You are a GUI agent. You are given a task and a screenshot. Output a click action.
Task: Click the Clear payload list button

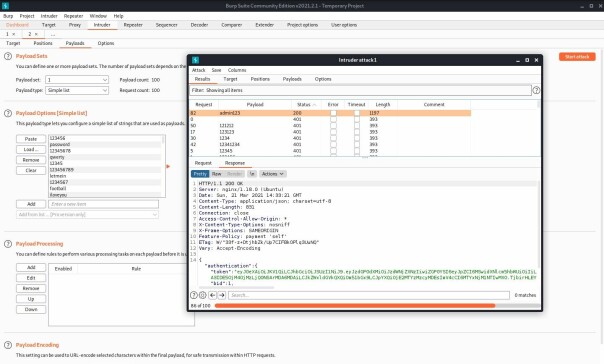[31, 170]
